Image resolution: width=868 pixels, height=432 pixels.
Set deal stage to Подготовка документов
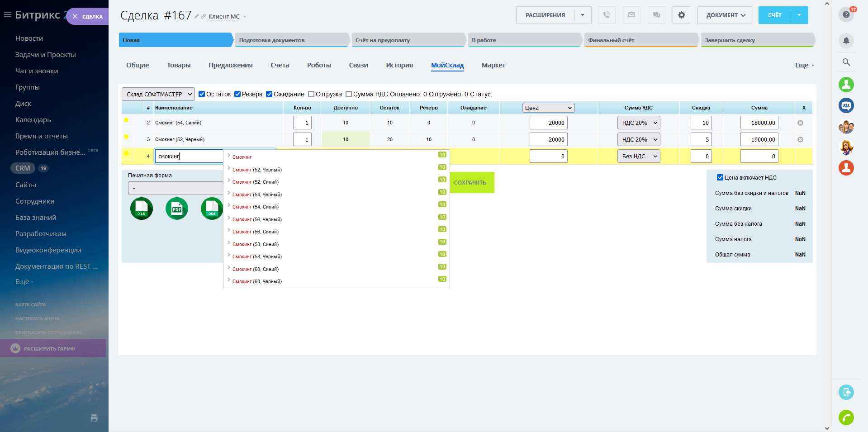tap(293, 40)
